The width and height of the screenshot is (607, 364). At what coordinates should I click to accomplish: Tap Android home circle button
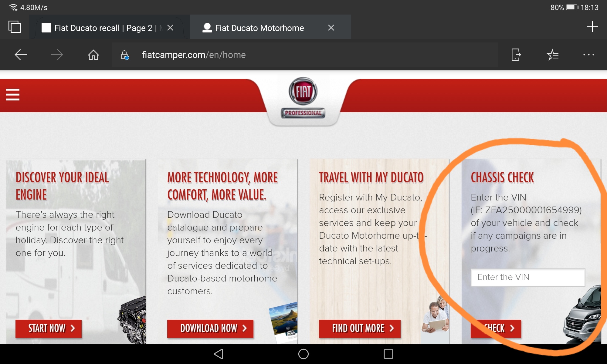click(303, 354)
